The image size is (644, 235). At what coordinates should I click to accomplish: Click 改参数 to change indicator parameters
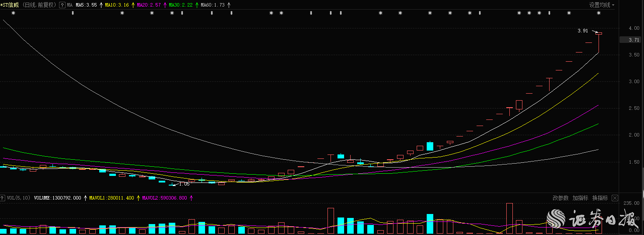click(x=560, y=198)
